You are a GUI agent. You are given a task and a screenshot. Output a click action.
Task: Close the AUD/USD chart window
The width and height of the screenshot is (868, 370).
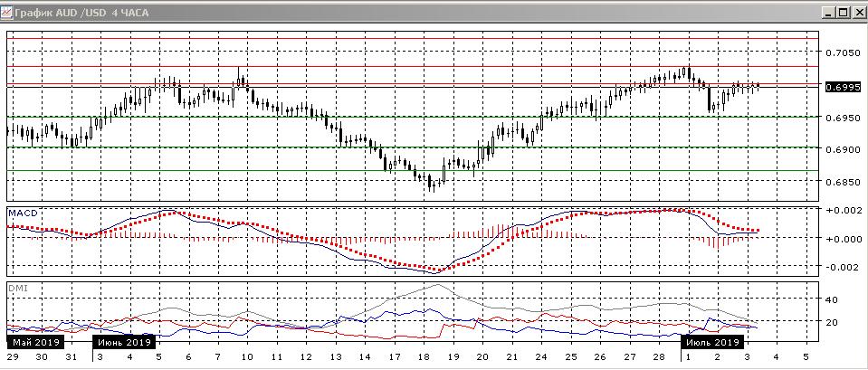857,13
